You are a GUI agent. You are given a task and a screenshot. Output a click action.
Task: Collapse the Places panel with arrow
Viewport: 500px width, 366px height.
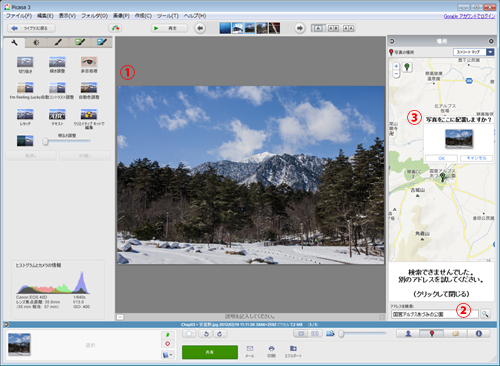[392, 41]
